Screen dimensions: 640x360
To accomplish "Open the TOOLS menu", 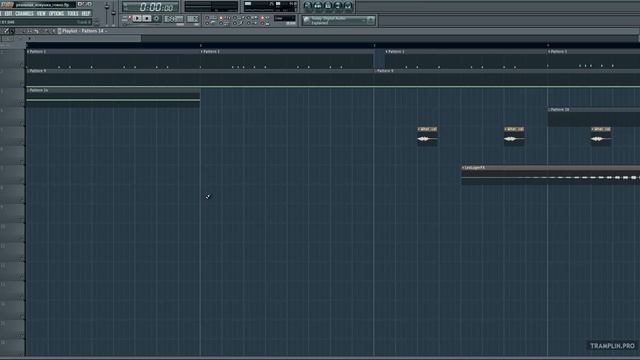I will tap(73, 13).
